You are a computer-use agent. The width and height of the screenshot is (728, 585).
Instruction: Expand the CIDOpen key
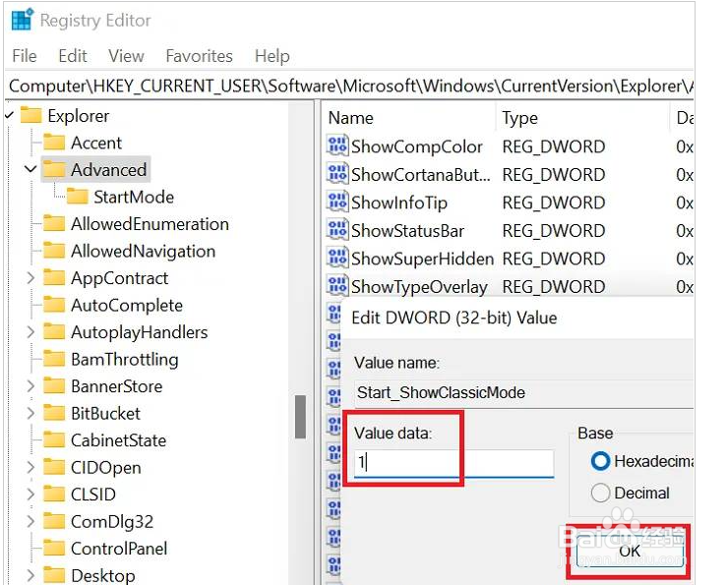tap(30, 467)
